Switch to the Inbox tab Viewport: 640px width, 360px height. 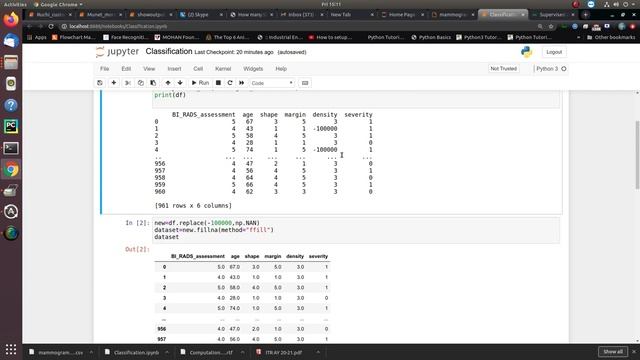point(302,14)
